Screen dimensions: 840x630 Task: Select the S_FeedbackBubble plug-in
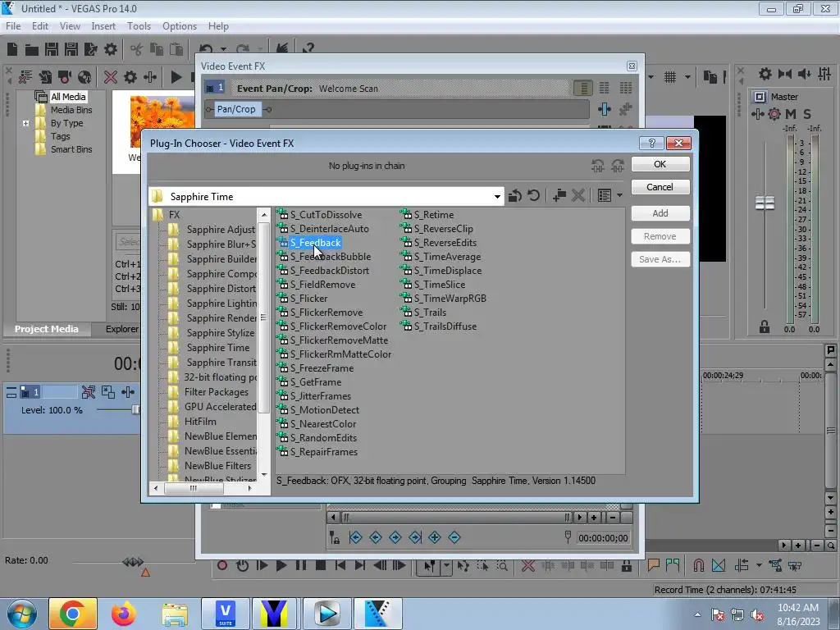(x=324, y=257)
